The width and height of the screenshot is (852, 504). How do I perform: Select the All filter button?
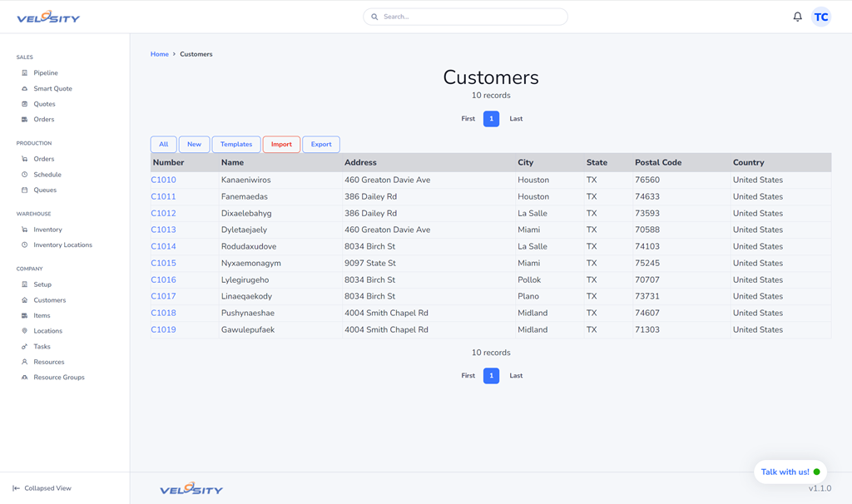(163, 145)
